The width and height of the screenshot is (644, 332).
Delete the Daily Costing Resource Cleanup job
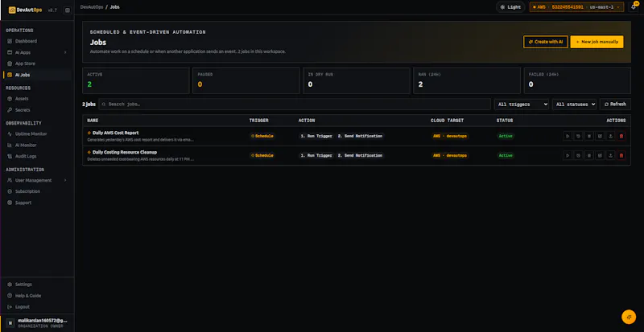[x=621, y=155]
